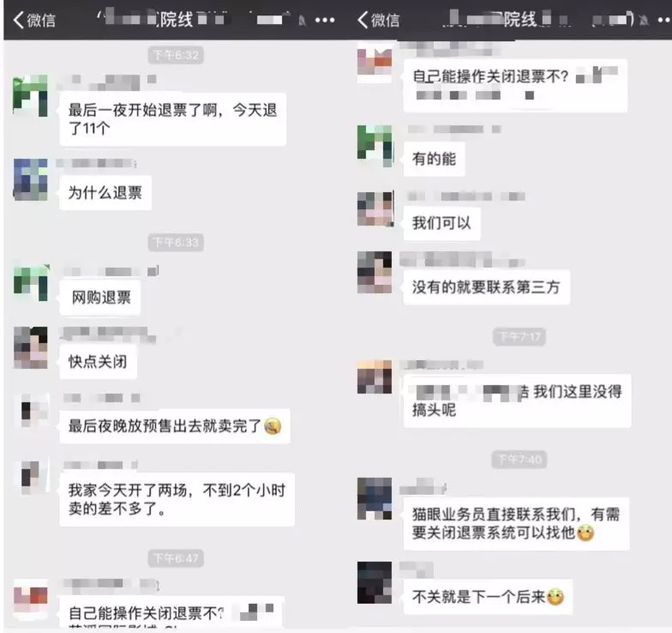
Task: Tap the message bubble 网购退票
Action: pos(99,297)
